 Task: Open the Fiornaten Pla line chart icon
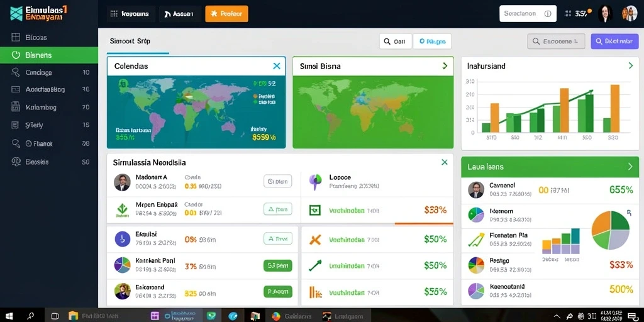[476, 240]
